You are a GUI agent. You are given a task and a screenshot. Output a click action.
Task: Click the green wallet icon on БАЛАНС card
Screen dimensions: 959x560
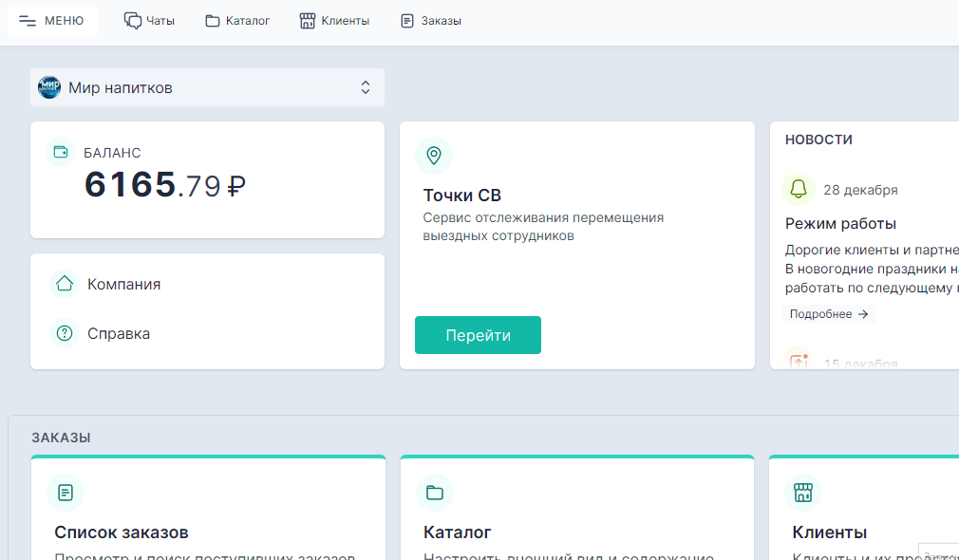pyautogui.click(x=60, y=152)
